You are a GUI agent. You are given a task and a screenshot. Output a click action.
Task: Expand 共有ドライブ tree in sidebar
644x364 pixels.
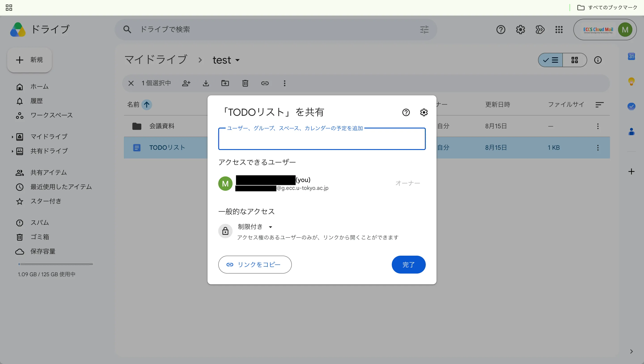(12, 151)
